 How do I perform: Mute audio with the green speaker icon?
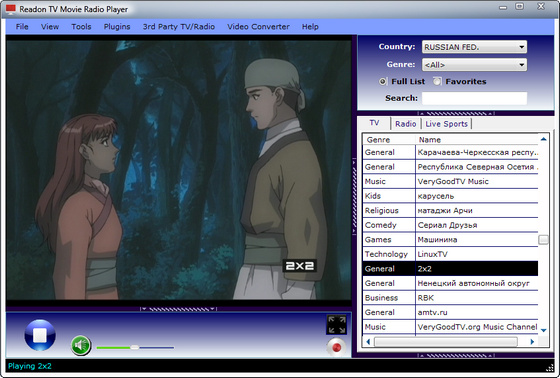pos(81,345)
